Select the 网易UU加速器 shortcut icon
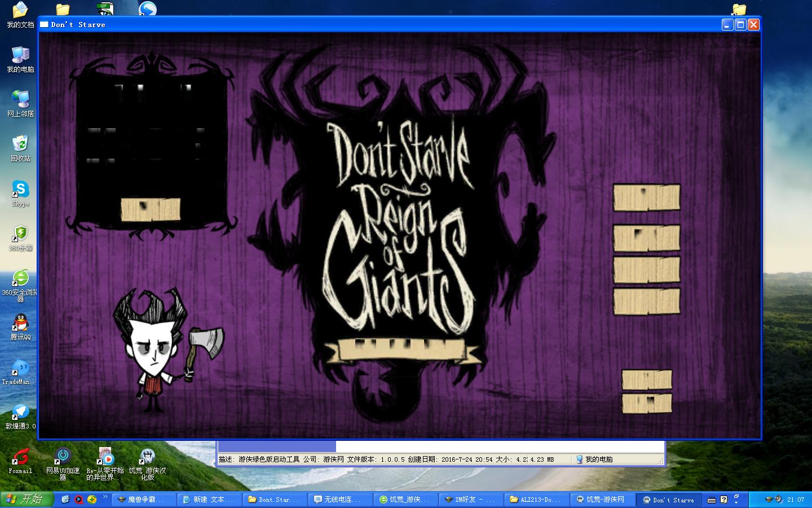812x508 pixels. click(63, 464)
